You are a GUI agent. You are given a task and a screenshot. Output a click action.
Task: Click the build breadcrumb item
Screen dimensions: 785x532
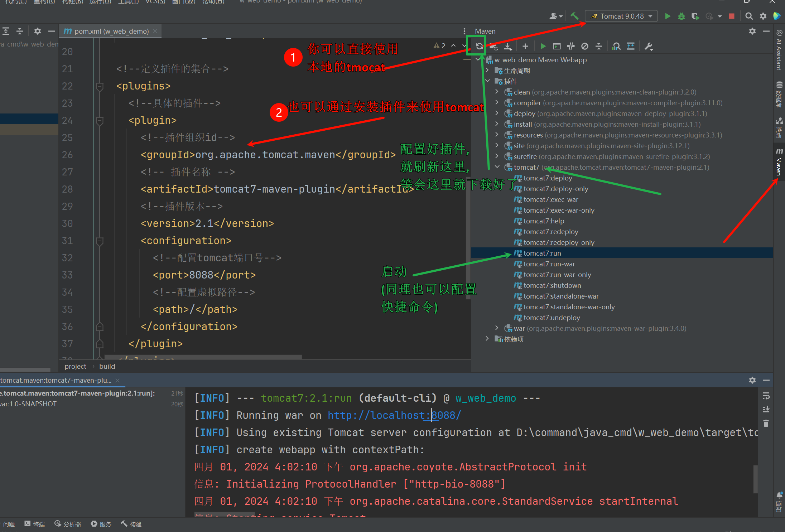(x=107, y=366)
